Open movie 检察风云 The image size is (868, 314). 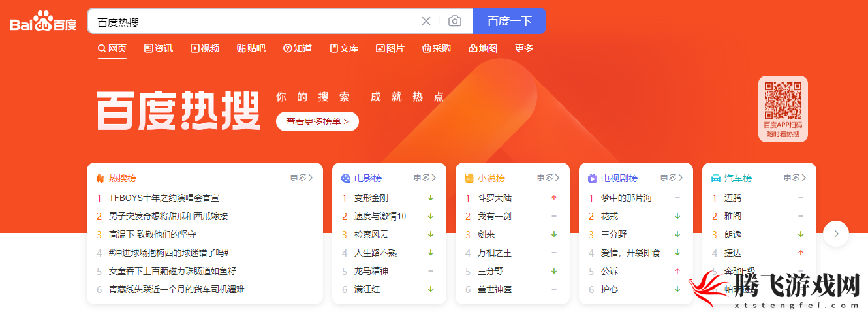[x=371, y=234]
